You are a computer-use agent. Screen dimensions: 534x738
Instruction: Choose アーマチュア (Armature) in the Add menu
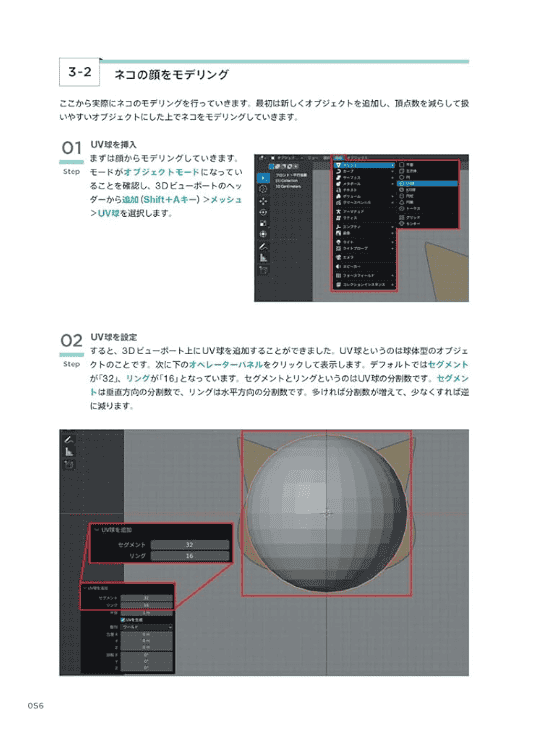(364, 211)
